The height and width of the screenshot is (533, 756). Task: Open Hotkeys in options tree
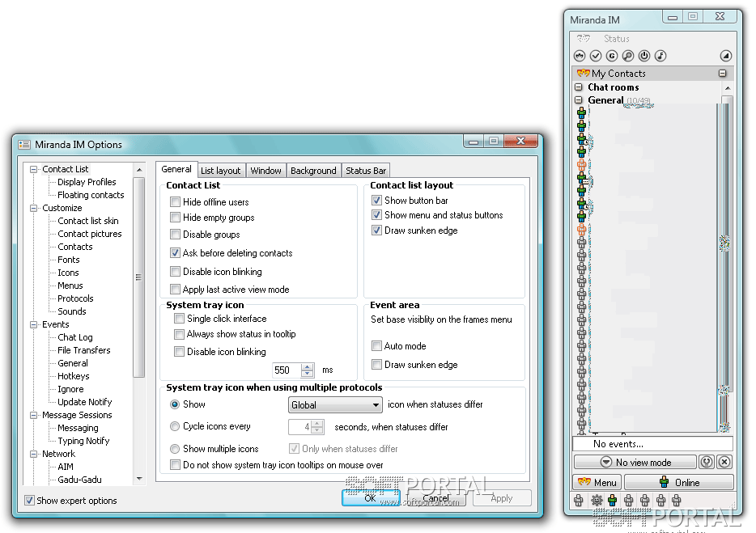[74, 376]
